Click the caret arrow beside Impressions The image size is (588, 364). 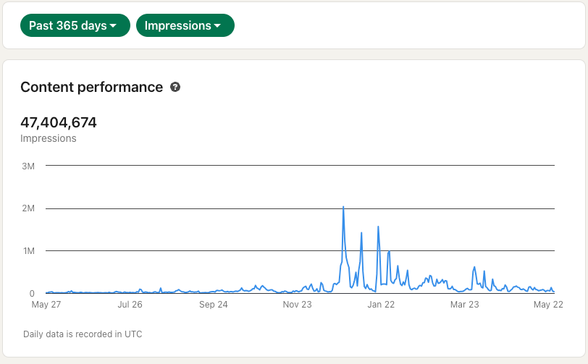(x=217, y=26)
